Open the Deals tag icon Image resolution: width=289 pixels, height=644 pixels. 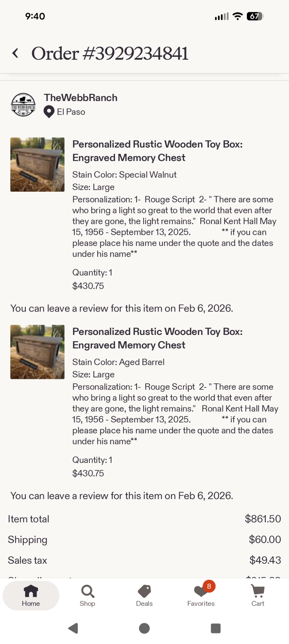(x=144, y=591)
